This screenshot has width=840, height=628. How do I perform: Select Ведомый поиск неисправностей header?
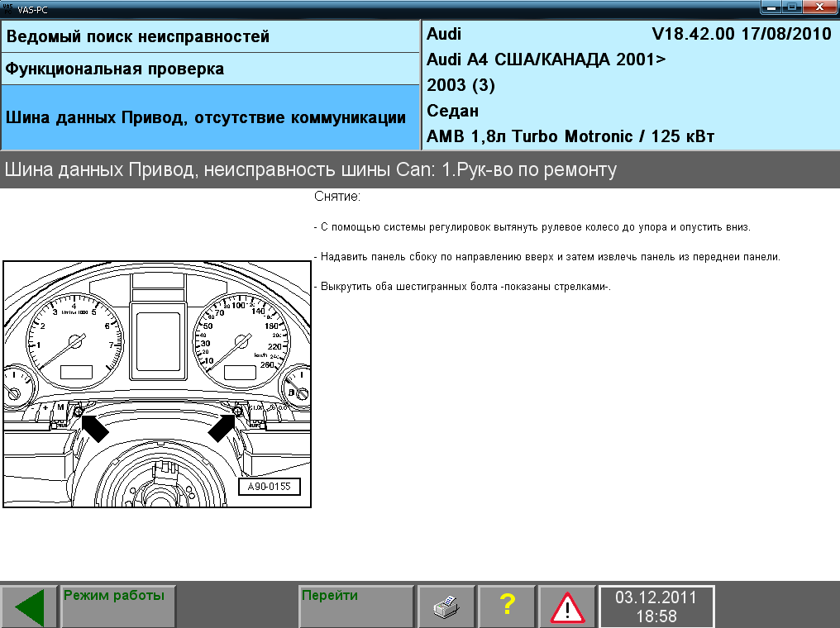(x=210, y=36)
